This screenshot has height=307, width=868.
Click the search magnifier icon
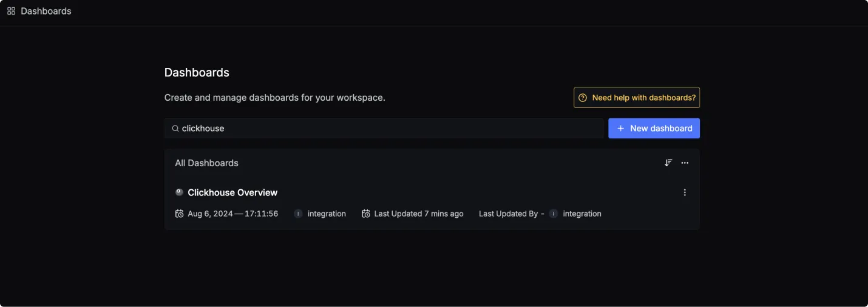click(x=175, y=129)
